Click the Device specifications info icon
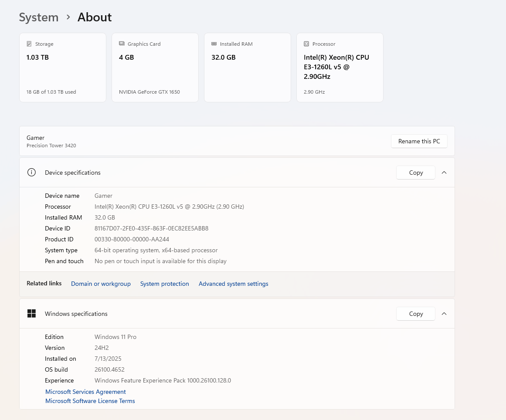Image resolution: width=506 pixels, height=420 pixels. pyautogui.click(x=32, y=172)
